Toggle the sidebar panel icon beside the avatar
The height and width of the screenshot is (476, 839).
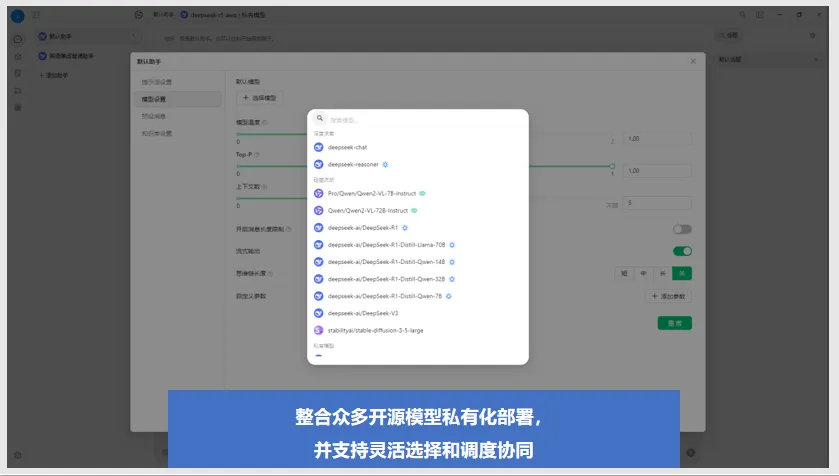pyautogui.click(x=35, y=15)
